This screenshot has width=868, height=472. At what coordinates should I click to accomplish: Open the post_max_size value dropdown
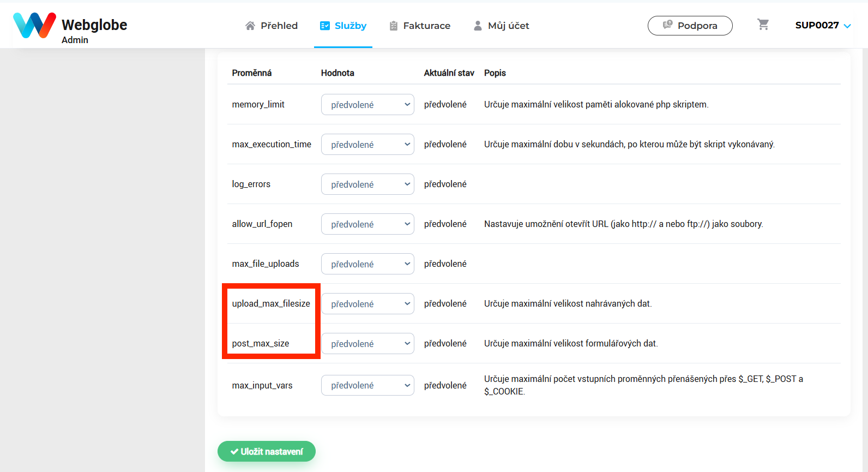coord(367,344)
